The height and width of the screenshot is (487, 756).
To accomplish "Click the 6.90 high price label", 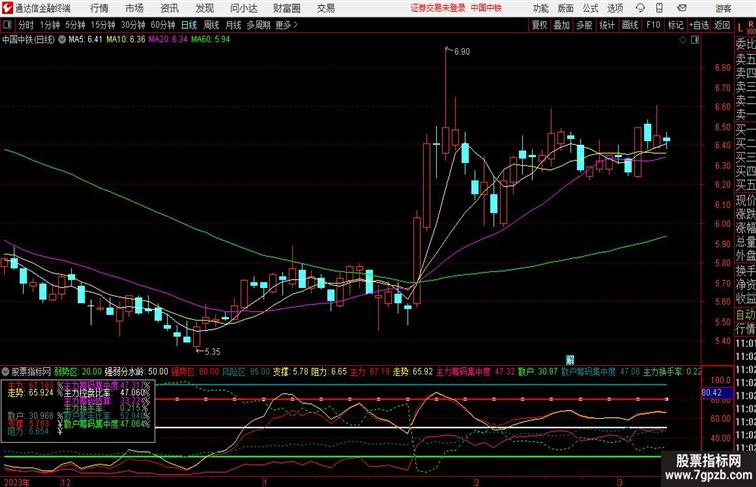I will click(461, 52).
